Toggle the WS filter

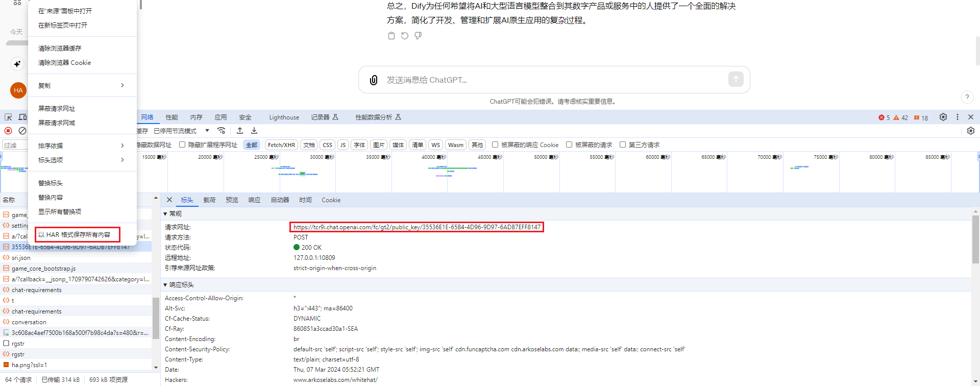coord(435,145)
